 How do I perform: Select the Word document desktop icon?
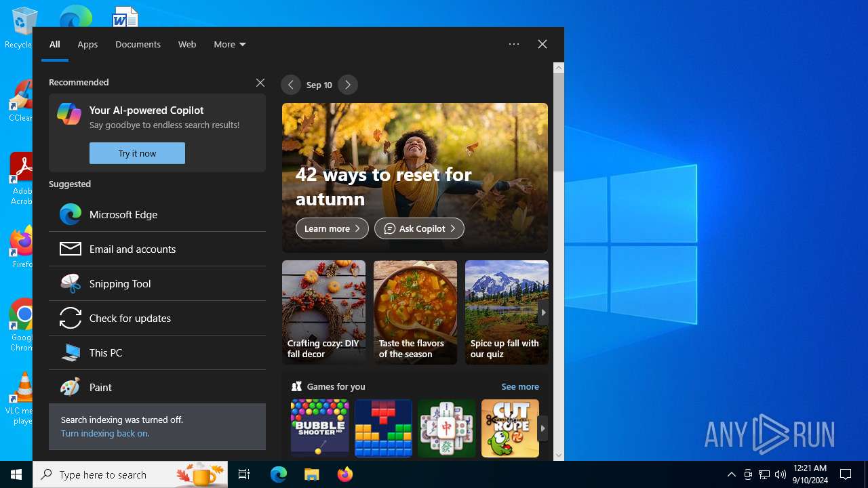[x=125, y=17]
